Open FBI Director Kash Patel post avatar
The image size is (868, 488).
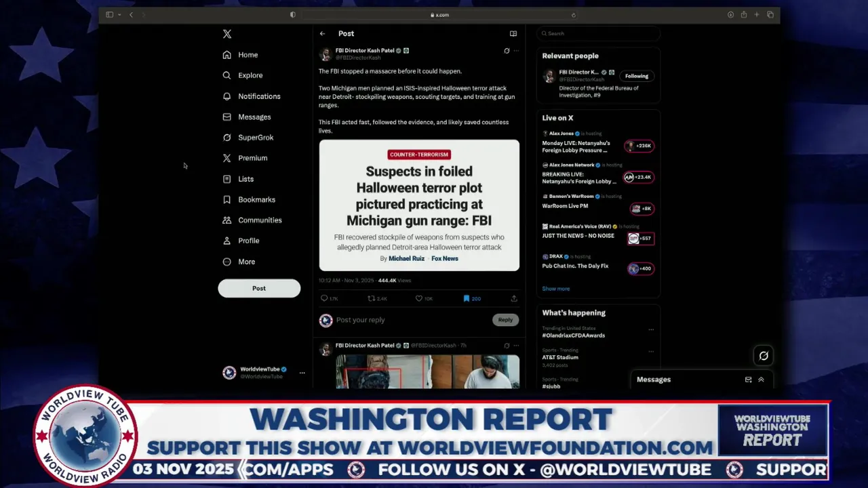(325, 54)
